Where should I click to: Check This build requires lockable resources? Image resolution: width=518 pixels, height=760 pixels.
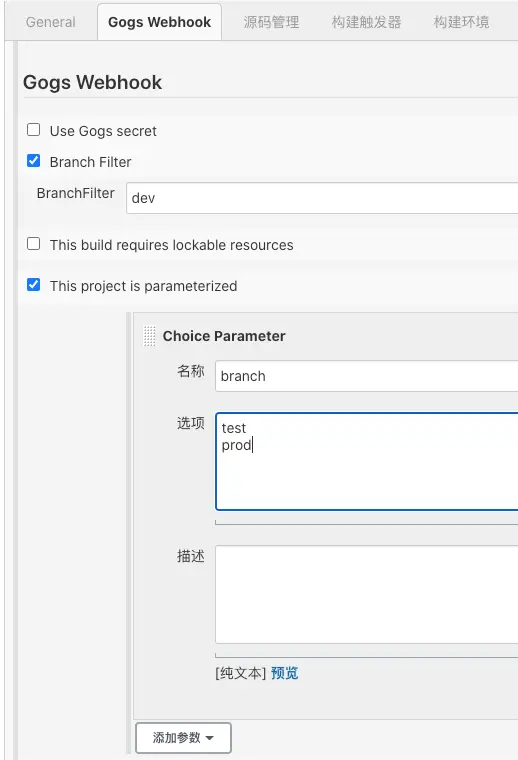click(33, 243)
